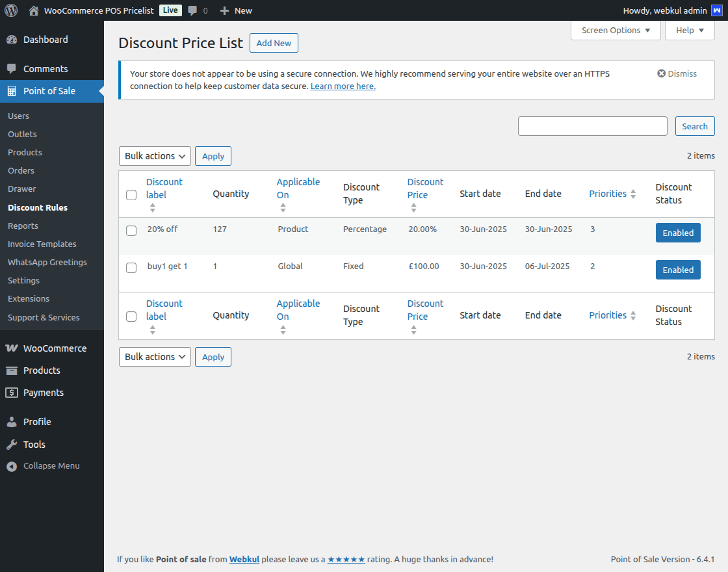Screen dimensions: 728x572
Task: Expand the Help panel
Action: (690, 30)
